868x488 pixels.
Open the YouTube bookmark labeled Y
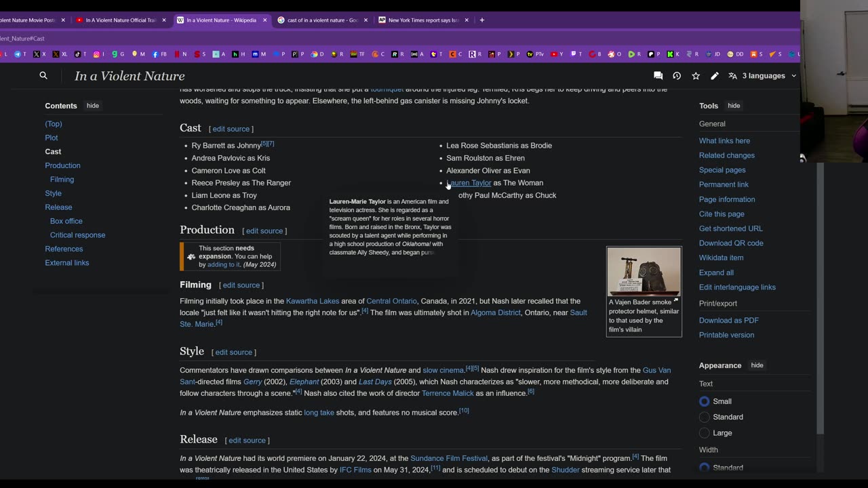[556, 54]
